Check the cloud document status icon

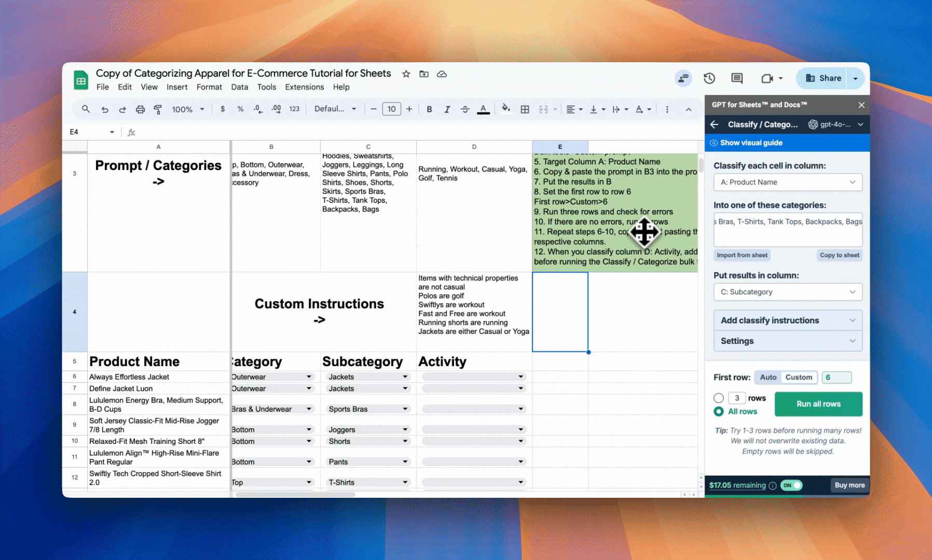[x=442, y=74]
